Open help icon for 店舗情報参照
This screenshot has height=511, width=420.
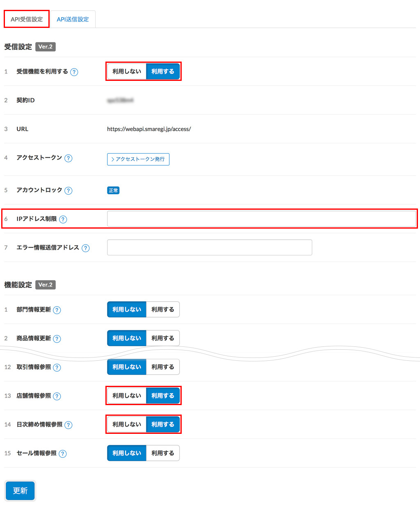coord(57,396)
